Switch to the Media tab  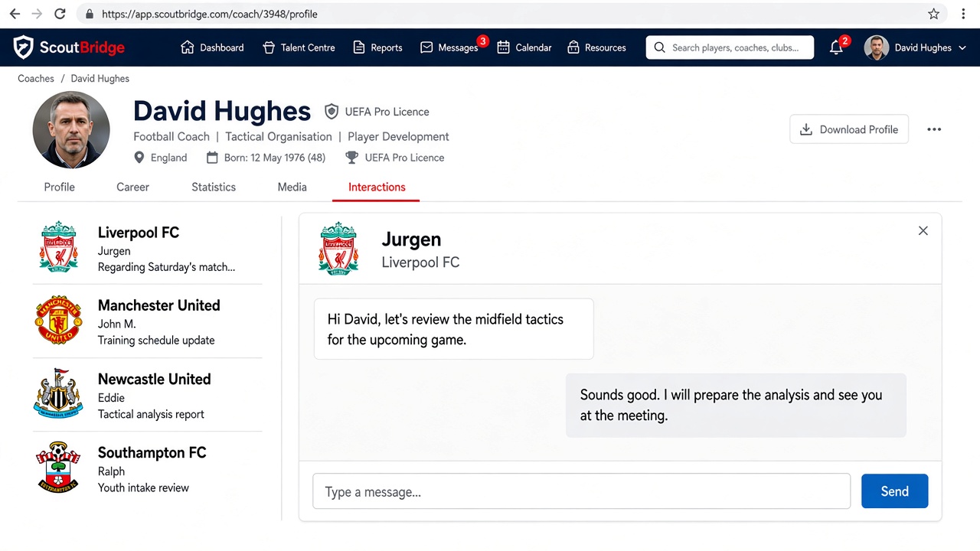click(292, 187)
